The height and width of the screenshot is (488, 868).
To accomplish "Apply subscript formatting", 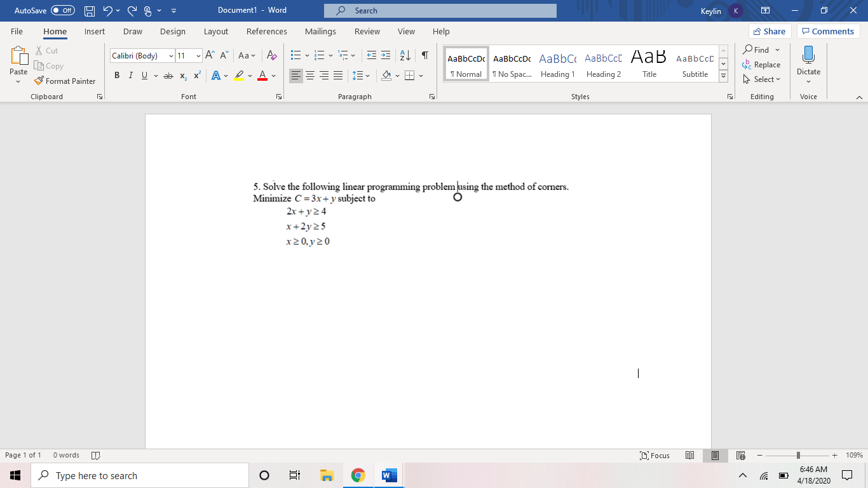I will [x=182, y=75].
